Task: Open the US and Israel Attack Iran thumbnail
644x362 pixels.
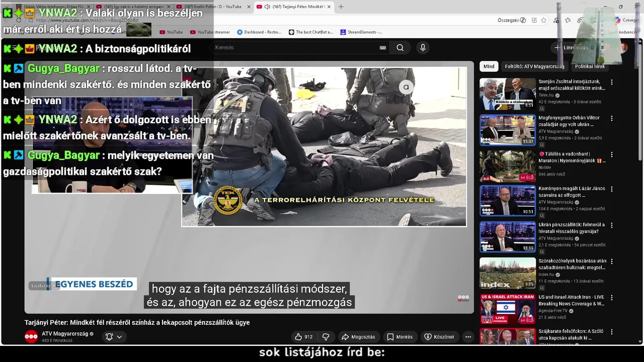Action: tap(508, 309)
